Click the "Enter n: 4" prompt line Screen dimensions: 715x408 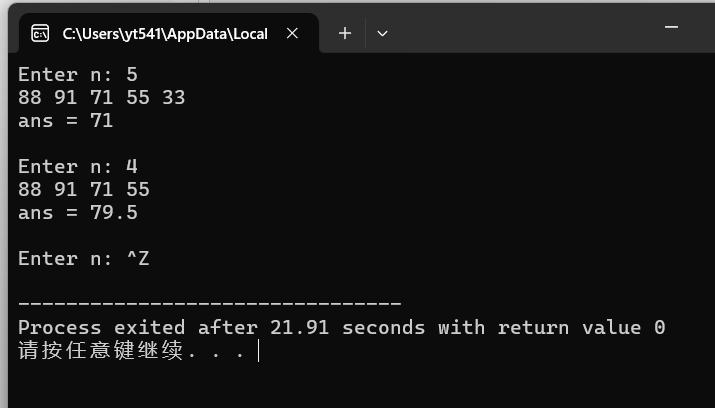tap(78, 166)
